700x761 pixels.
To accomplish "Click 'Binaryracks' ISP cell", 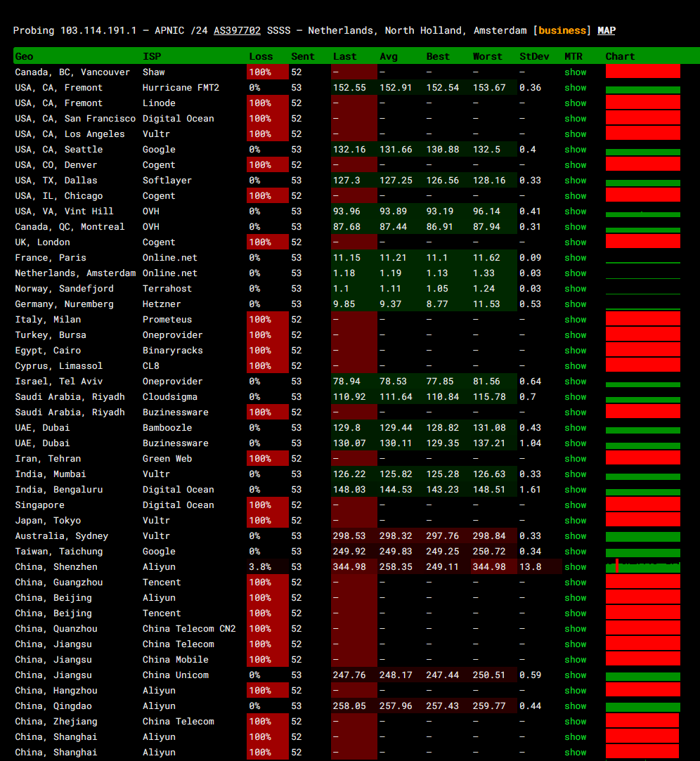I will [x=172, y=351].
